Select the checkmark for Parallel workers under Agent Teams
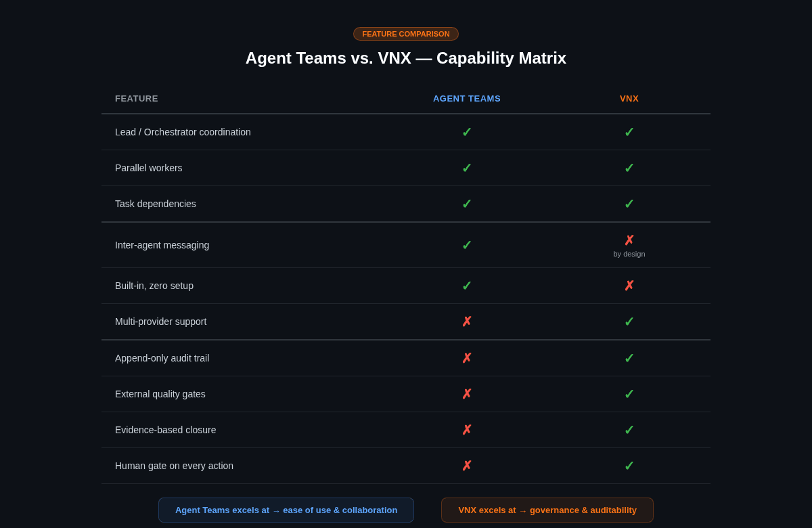Image resolution: width=812 pixels, height=528 pixels. (467, 168)
